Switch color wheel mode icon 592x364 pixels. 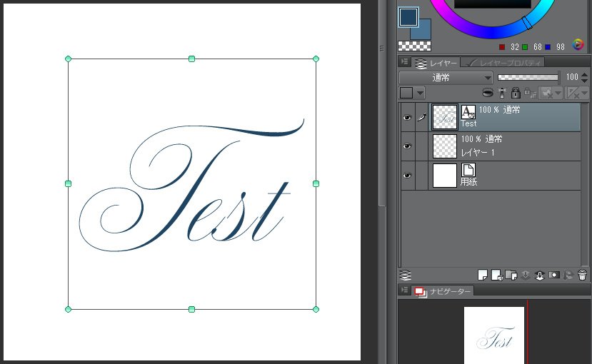pos(578,44)
